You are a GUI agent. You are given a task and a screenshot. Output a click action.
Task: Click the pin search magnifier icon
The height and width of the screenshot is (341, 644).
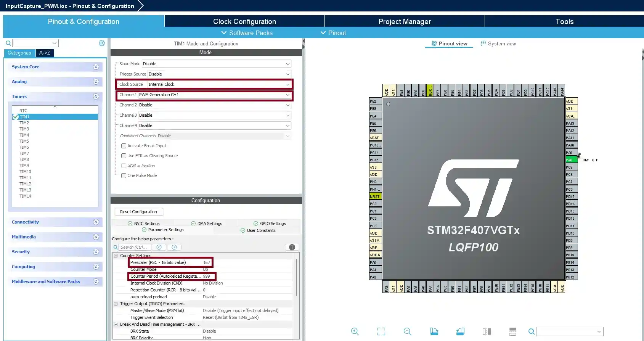pos(531,331)
